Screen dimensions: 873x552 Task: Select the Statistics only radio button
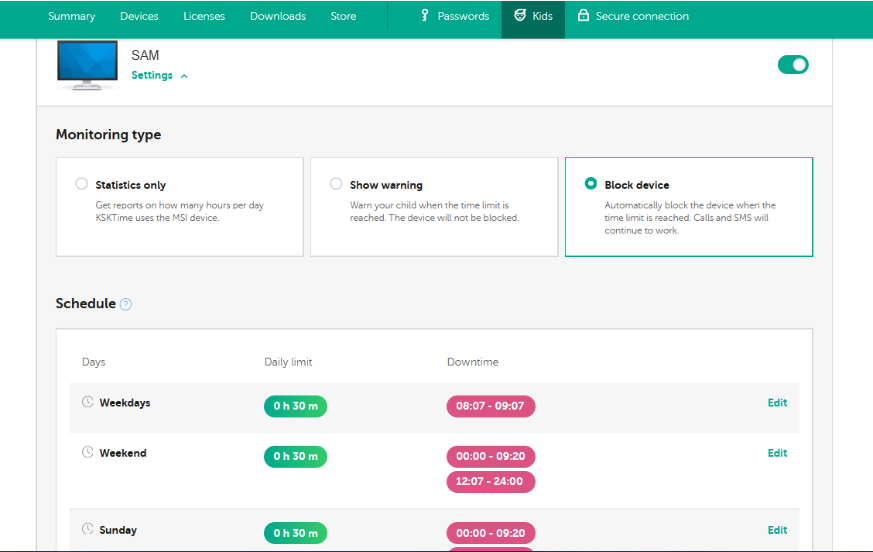(81, 184)
